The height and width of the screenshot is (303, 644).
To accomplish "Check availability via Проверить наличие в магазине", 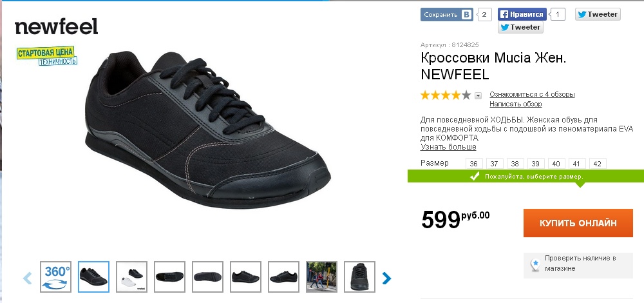I will 580,263.
